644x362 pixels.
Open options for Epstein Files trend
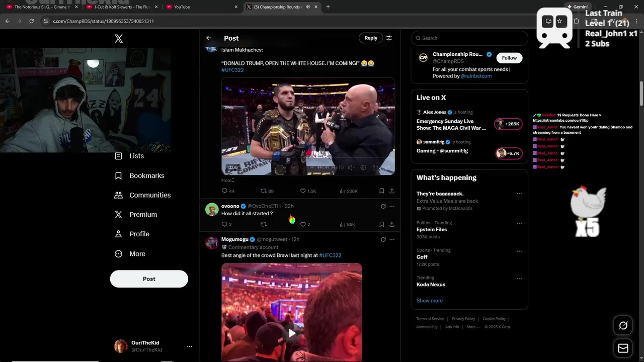click(x=519, y=223)
